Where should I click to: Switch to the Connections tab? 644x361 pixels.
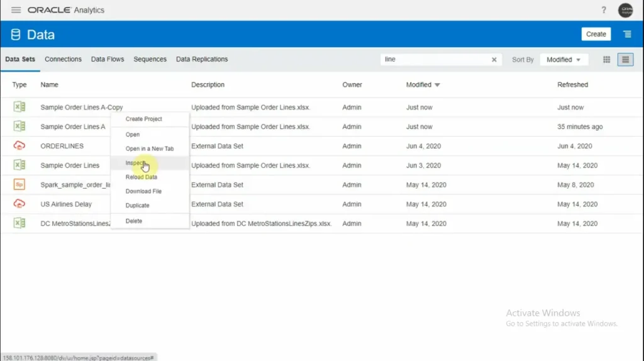pos(63,59)
